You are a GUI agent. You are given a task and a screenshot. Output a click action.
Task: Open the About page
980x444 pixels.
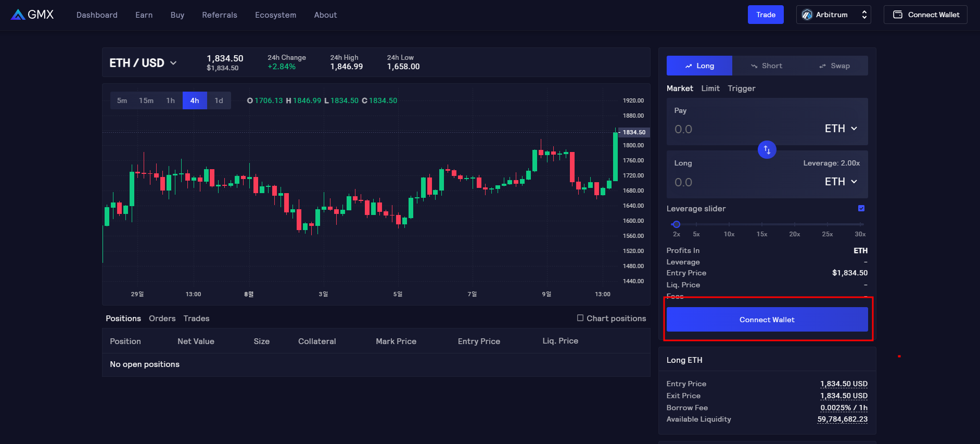(326, 15)
